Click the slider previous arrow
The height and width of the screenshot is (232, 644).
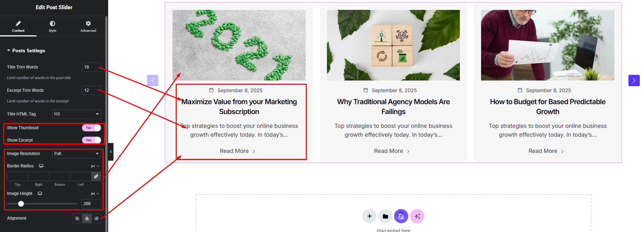(x=153, y=81)
